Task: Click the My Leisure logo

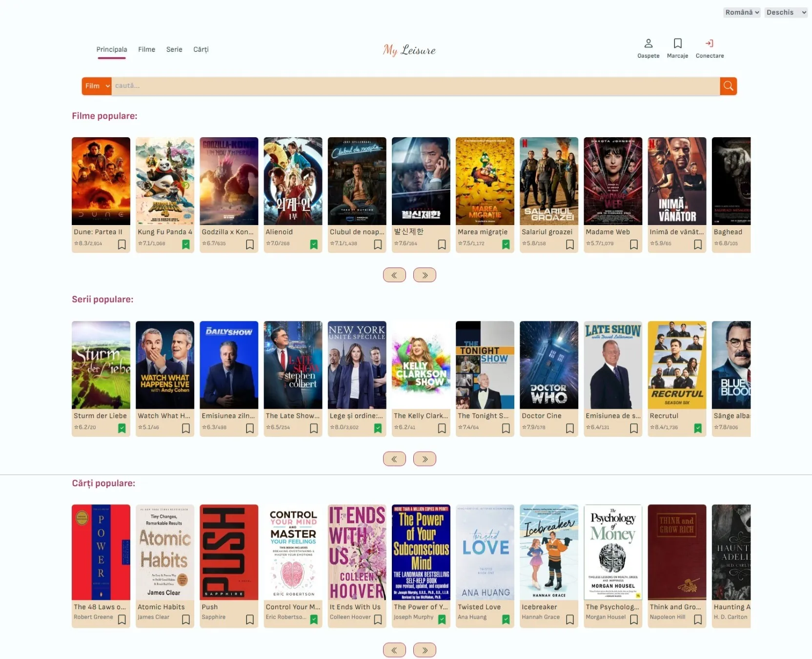Action: [x=409, y=50]
